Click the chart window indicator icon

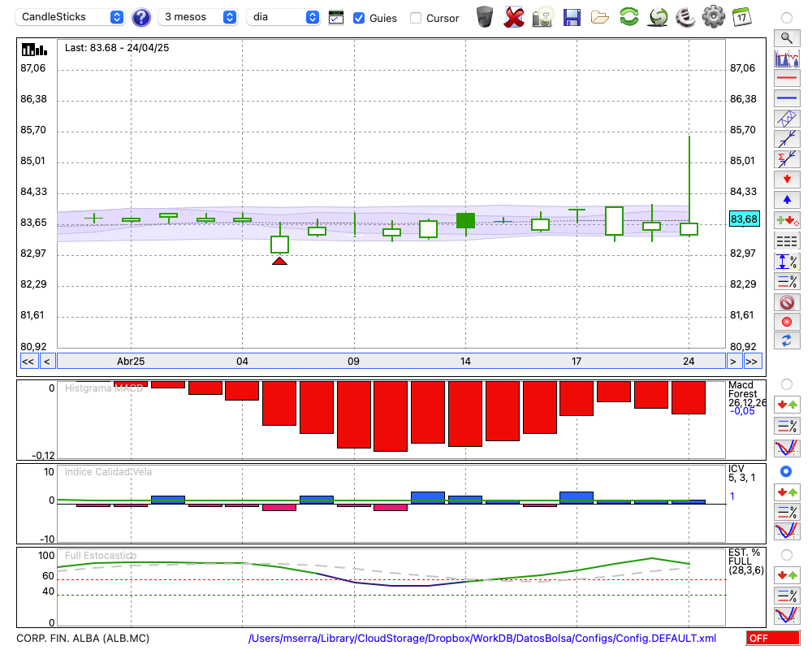pyautogui.click(x=336, y=18)
